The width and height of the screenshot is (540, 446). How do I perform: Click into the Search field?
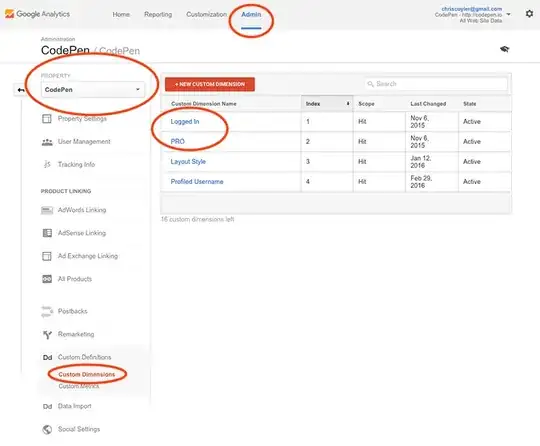pyautogui.click(x=436, y=84)
